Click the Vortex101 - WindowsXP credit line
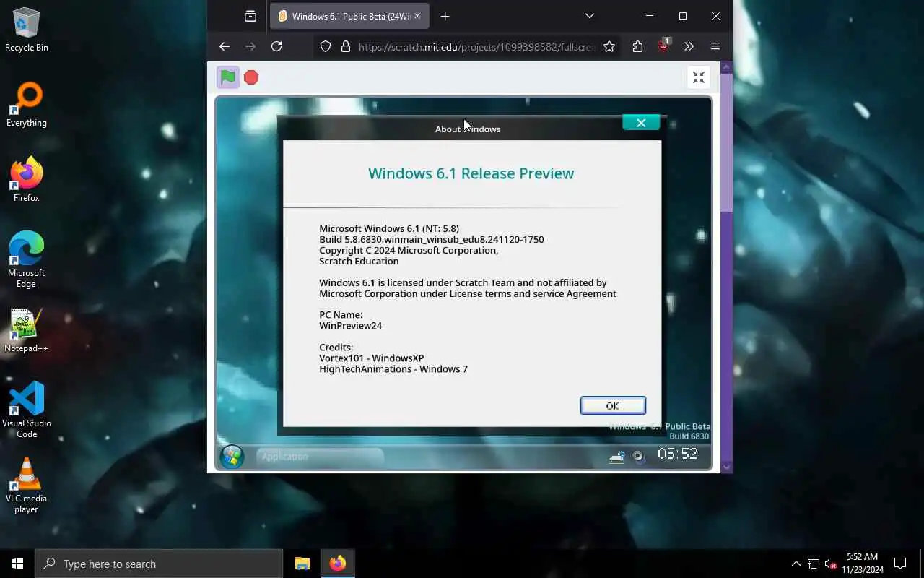924x578 pixels. pyautogui.click(x=371, y=358)
